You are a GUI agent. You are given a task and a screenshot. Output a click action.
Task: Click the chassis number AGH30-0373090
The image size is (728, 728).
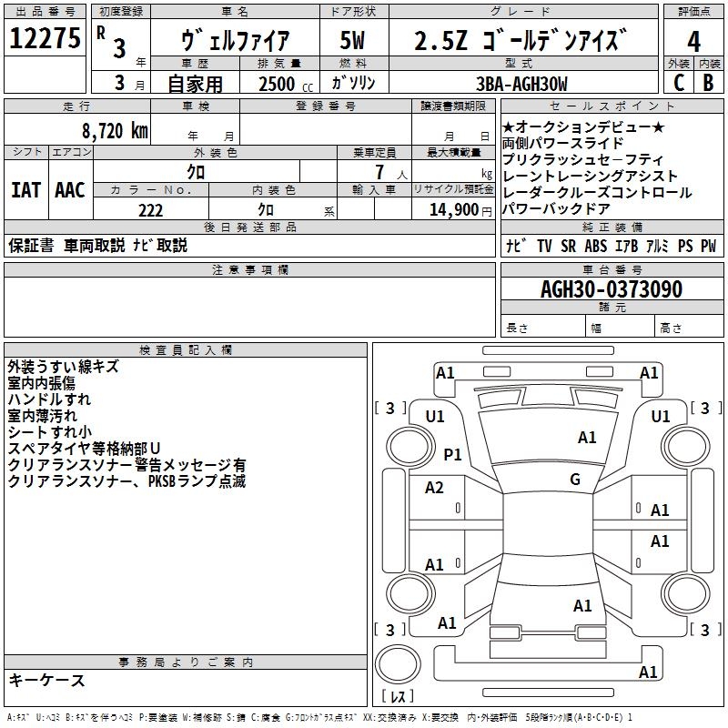[x=612, y=289]
